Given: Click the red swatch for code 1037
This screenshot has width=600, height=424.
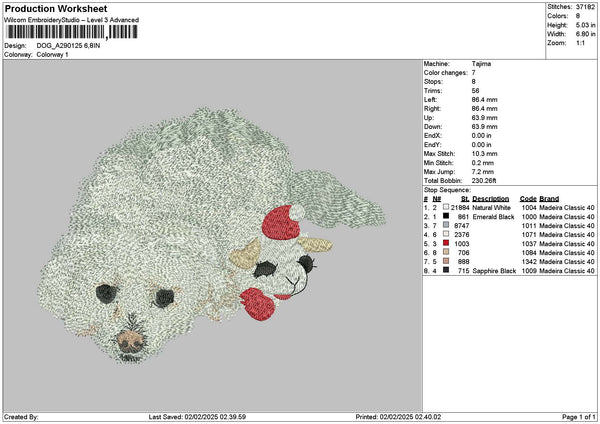Looking at the screenshot, I should (446, 243).
